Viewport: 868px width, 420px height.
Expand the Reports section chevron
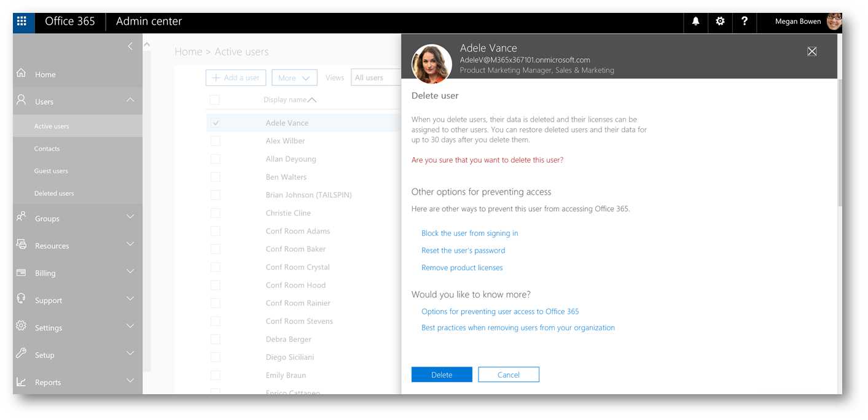click(130, 381)
